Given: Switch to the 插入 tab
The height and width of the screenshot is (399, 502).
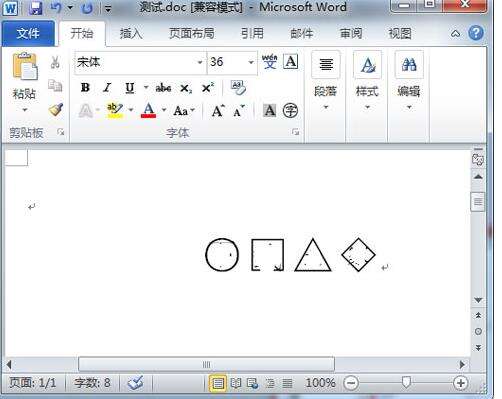Looking at the screenshot, I should [131, 33].
